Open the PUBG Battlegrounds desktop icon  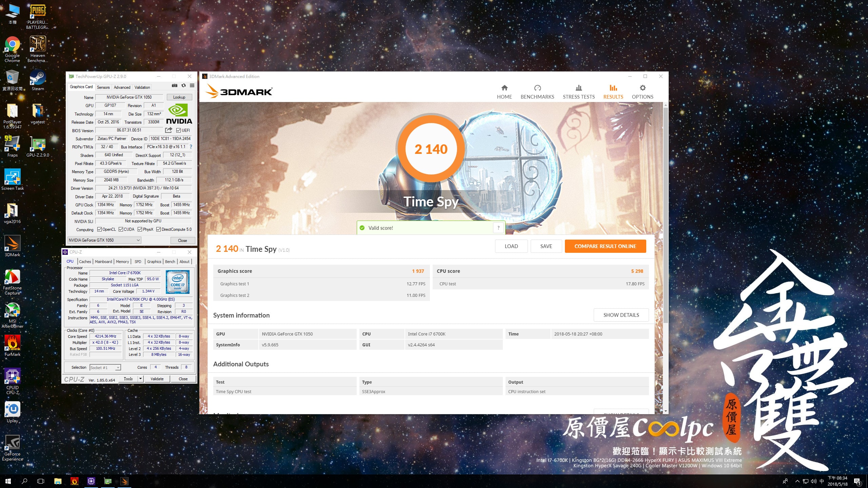(x=38, y=16)
